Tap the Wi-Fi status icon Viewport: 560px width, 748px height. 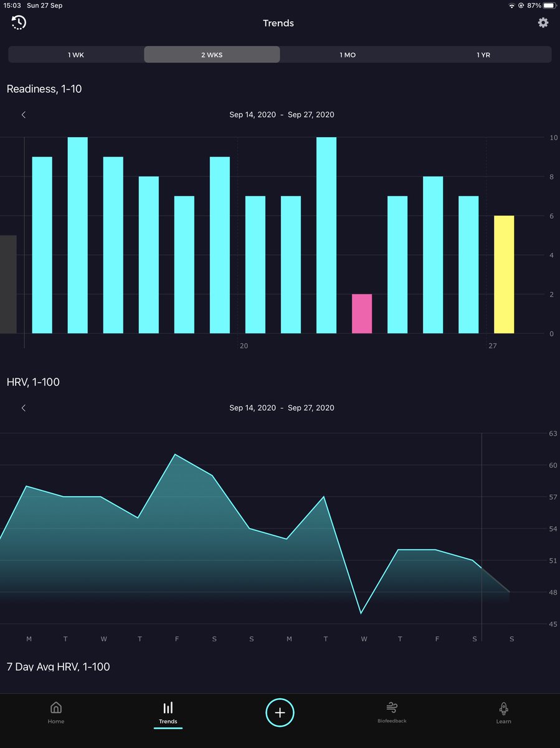click(513, 6)
